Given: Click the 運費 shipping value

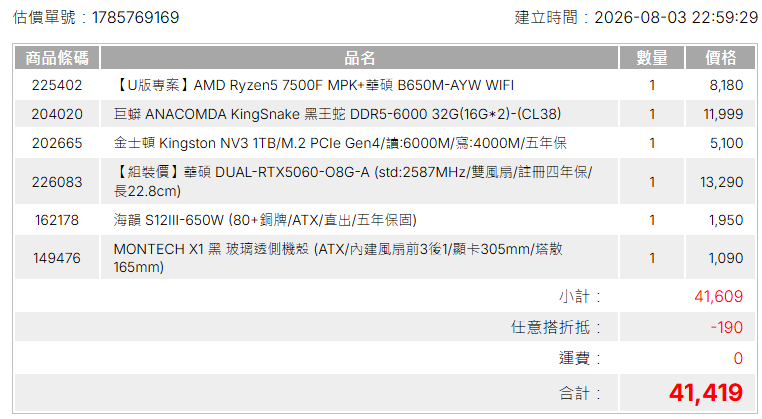Looking at the screenshot, I should pos(738,358).
